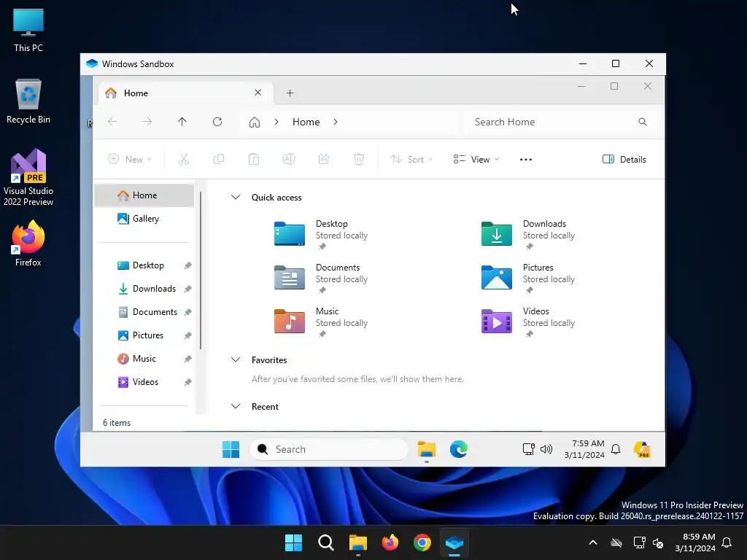
Task: Toggle the Details pane
Action: click(x=624, y=160)
